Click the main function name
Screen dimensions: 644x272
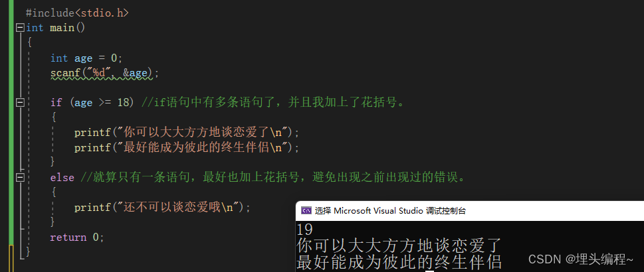pos(62,28)
